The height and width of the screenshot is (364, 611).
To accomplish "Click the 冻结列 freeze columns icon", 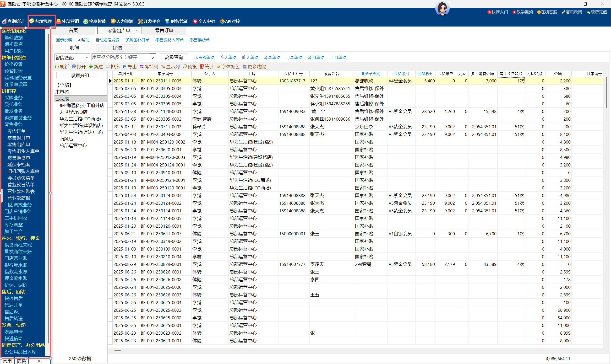I will (x=142, y=67).
